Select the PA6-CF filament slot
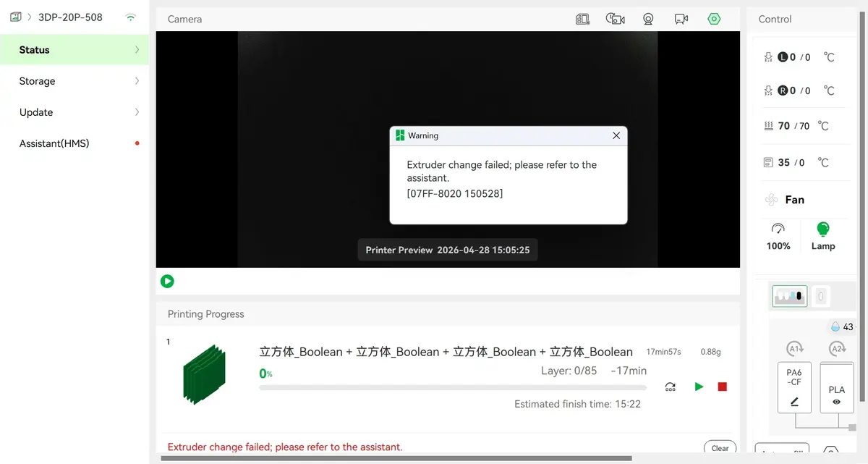Viewport: 868px width, 464px height. click(x=794, y=387)
